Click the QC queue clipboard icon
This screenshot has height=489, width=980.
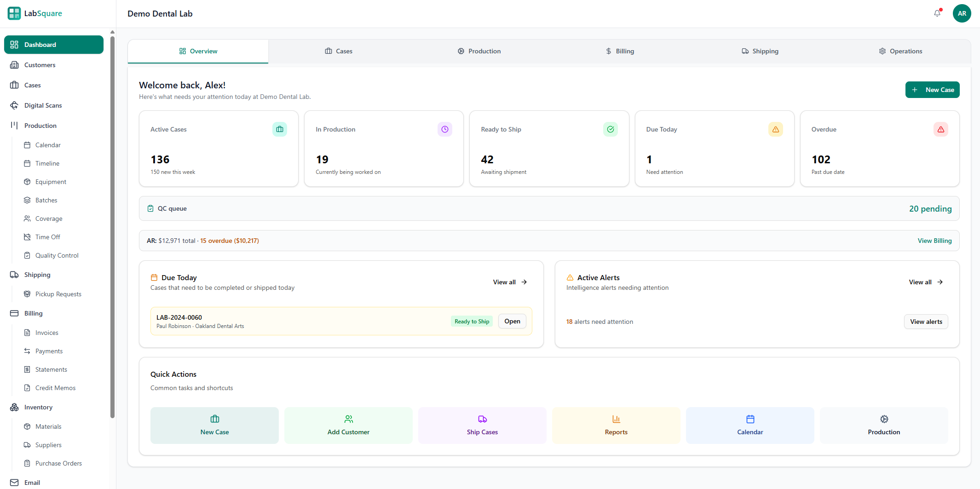coord(150,208)
